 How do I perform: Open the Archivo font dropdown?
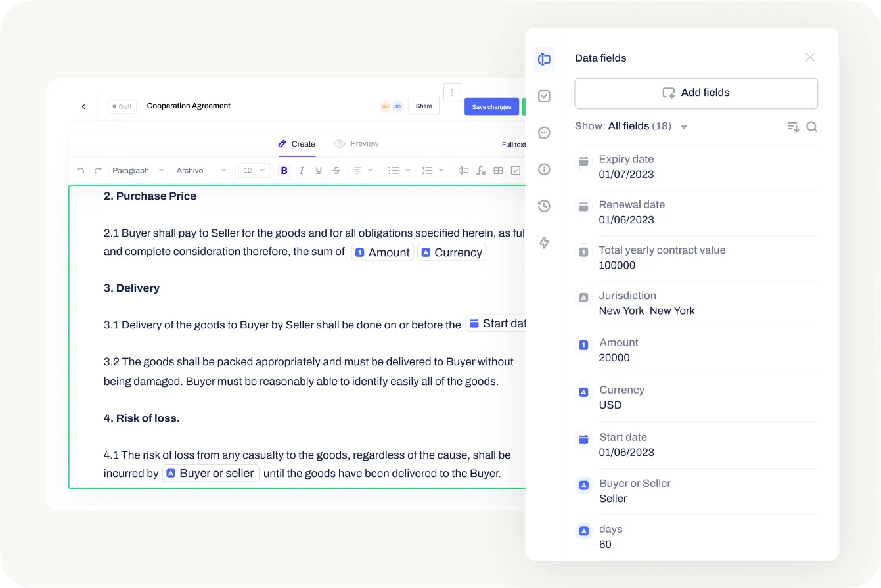[x=197, y=170]
